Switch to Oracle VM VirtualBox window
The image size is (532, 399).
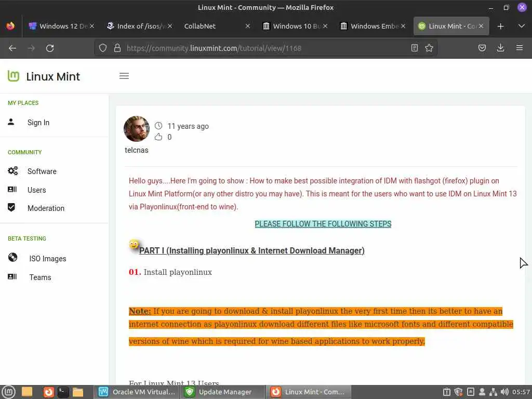137,392
